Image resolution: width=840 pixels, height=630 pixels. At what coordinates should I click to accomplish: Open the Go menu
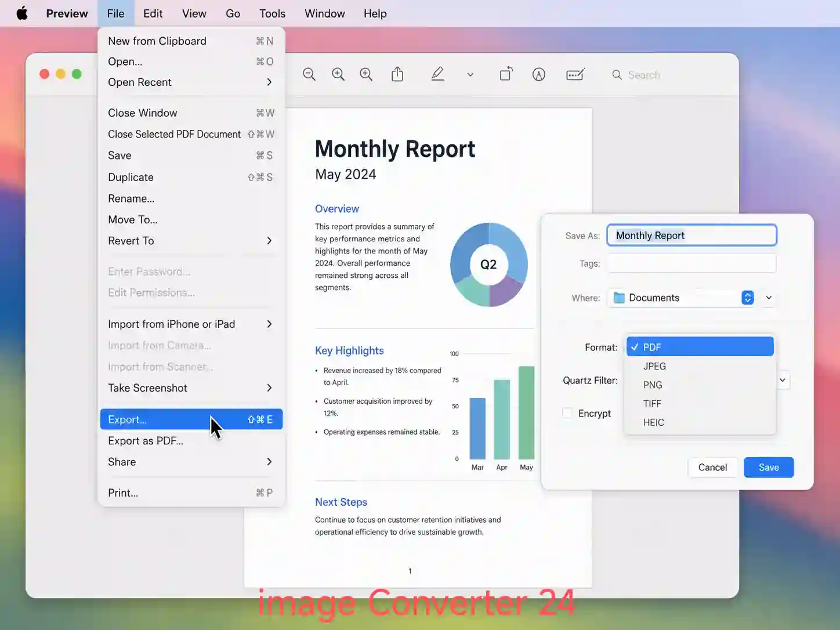pyautogui.click(x=233, y=13)
